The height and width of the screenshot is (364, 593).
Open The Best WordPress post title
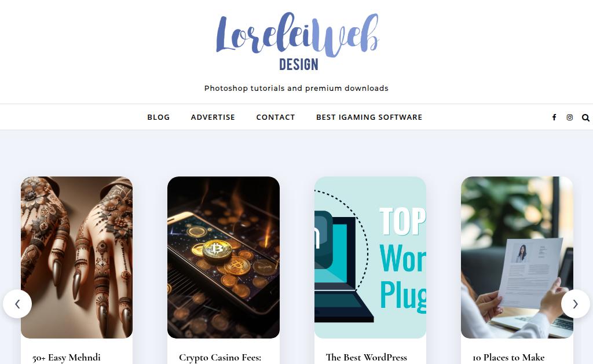(367, 358)
